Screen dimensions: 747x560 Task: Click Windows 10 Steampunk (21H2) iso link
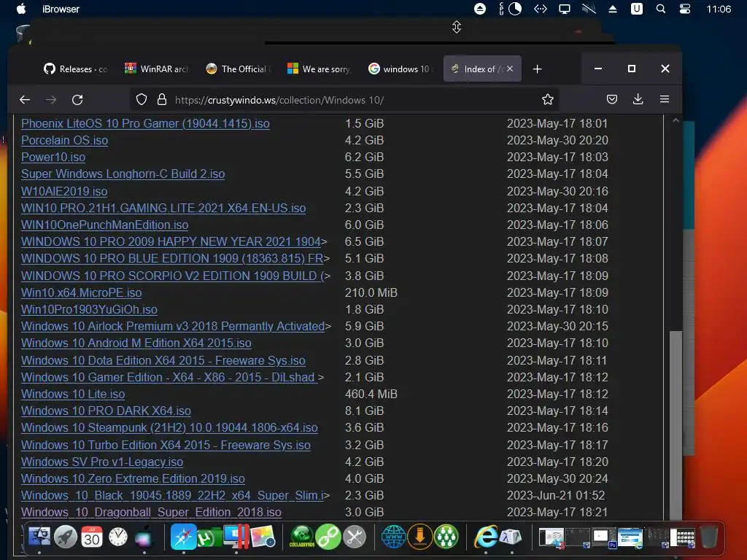coord(169,427)
